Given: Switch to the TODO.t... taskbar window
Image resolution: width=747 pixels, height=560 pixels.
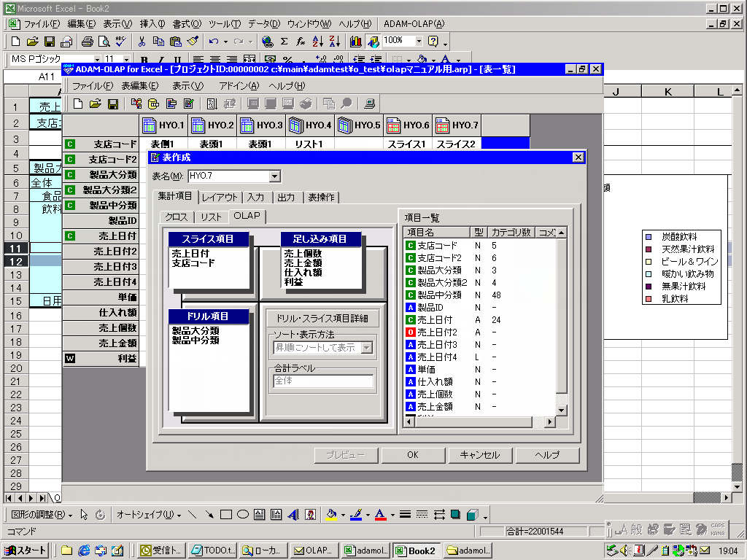Looking at the screenshot, I should [x=212, y=551].
